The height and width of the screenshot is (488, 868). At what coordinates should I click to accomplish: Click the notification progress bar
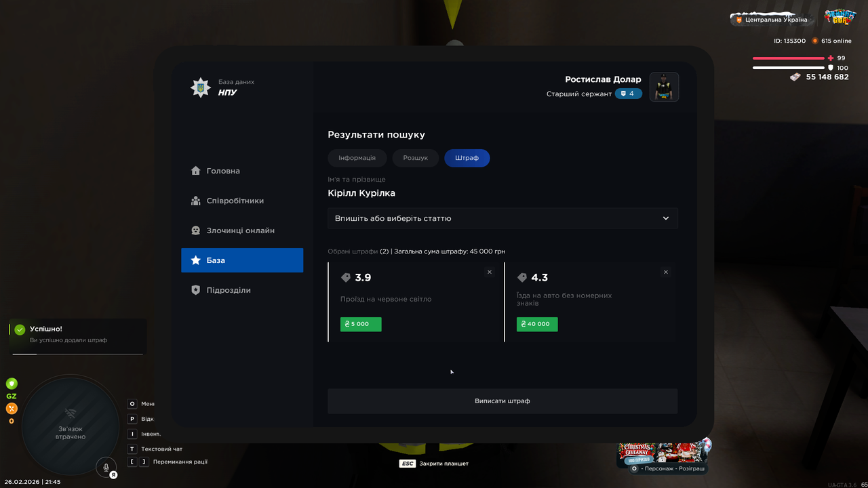point(78,354)
